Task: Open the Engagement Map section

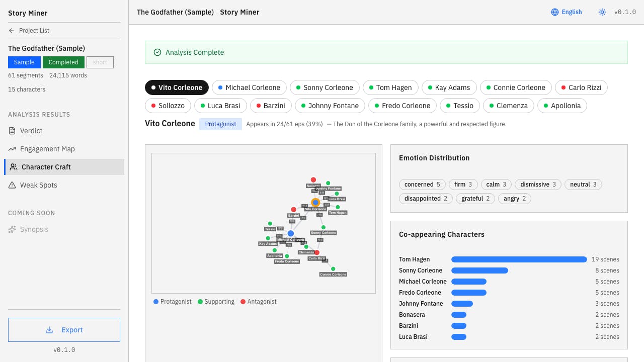Action: [64, 149]
